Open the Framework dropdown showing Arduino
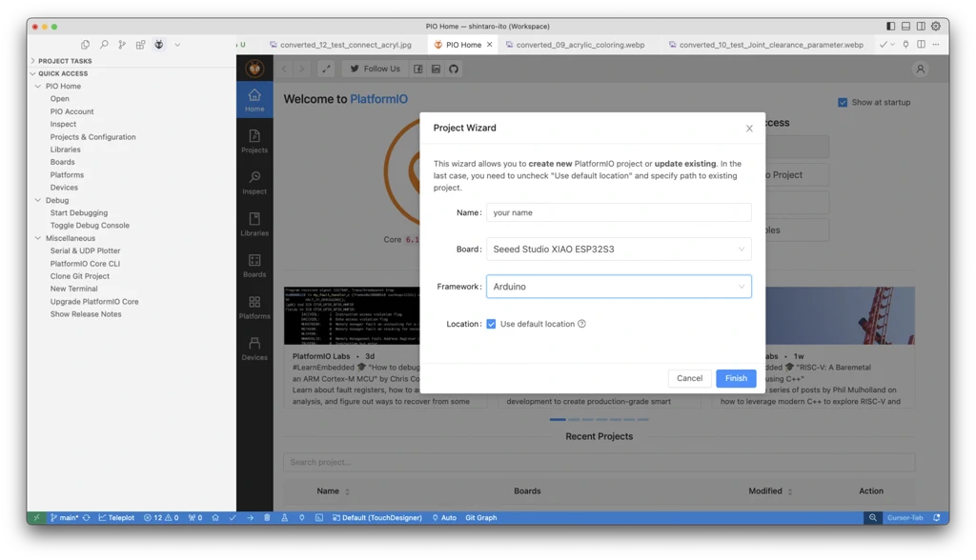The image size is (976, 560). 619,287
